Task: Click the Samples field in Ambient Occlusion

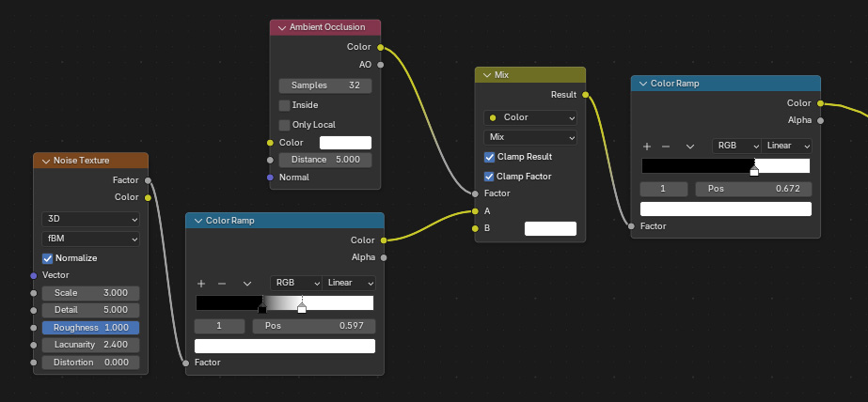Action: (x=325, y=85)
